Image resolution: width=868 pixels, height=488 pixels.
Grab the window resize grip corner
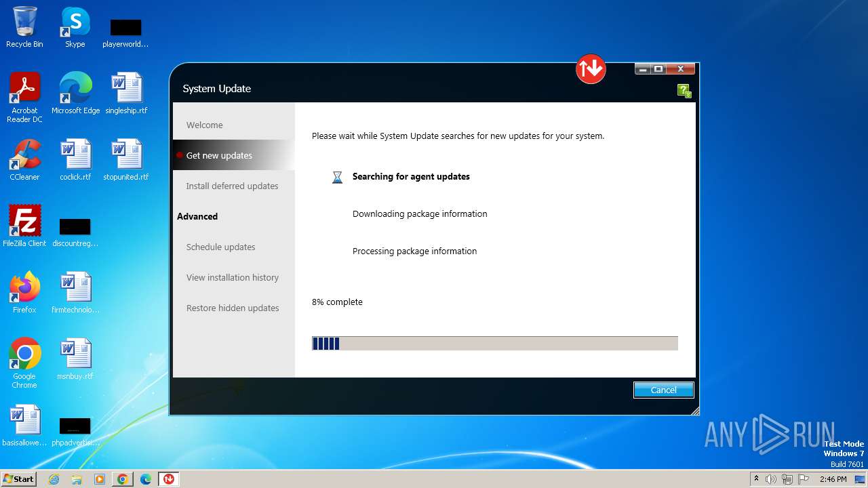coord(694,411)
